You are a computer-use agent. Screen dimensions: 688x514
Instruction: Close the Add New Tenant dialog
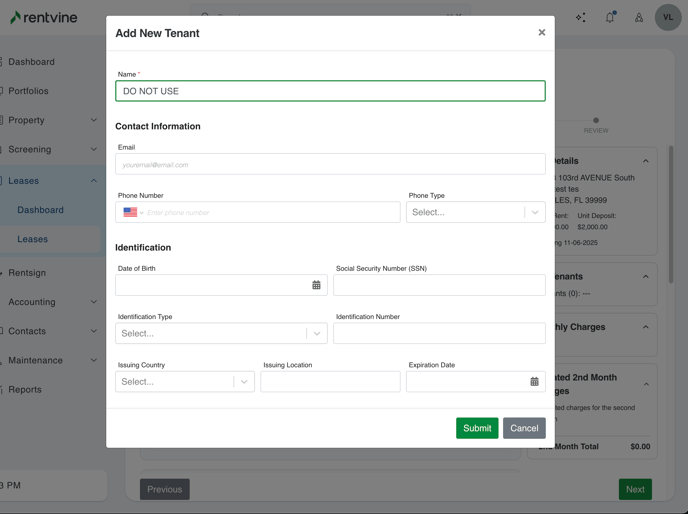(541, 32)
